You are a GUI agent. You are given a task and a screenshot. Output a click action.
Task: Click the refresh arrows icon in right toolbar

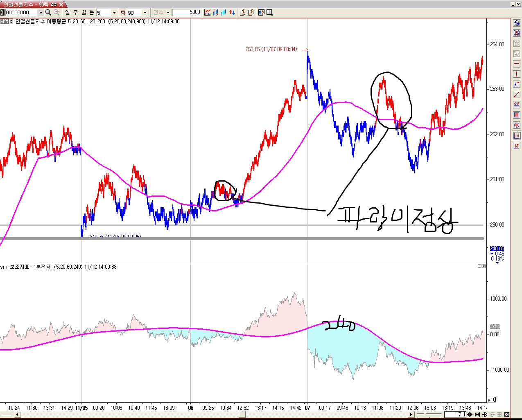[517, 23]
